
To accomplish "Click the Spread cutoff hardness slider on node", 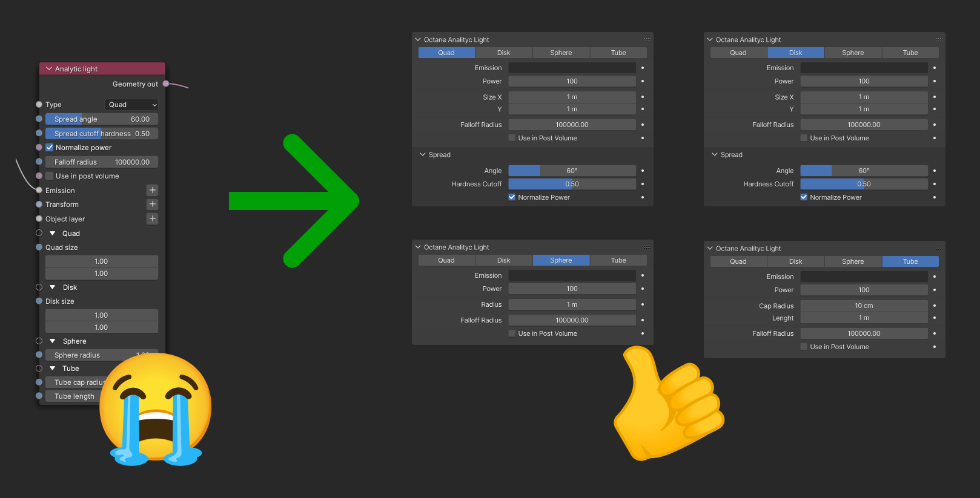I will 102,133.
